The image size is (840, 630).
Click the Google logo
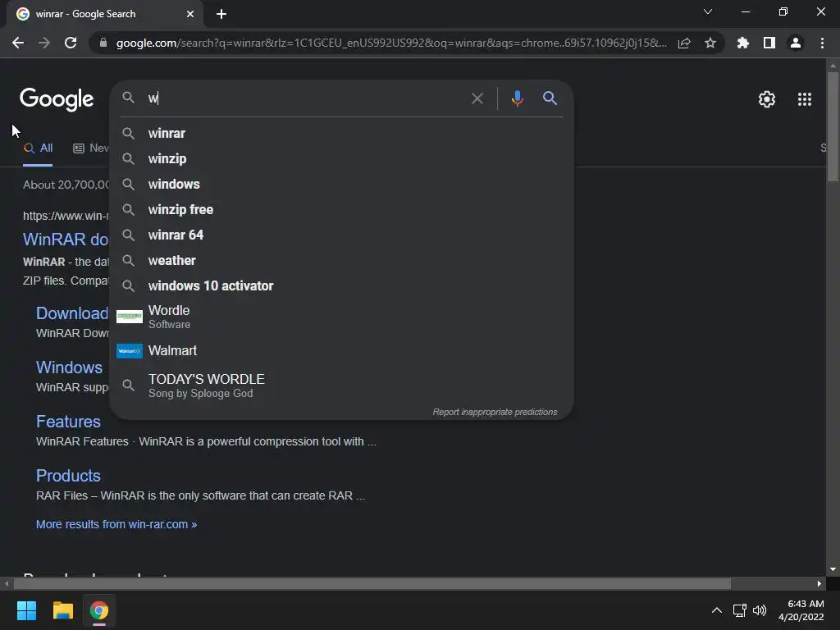tap(57, 99)
